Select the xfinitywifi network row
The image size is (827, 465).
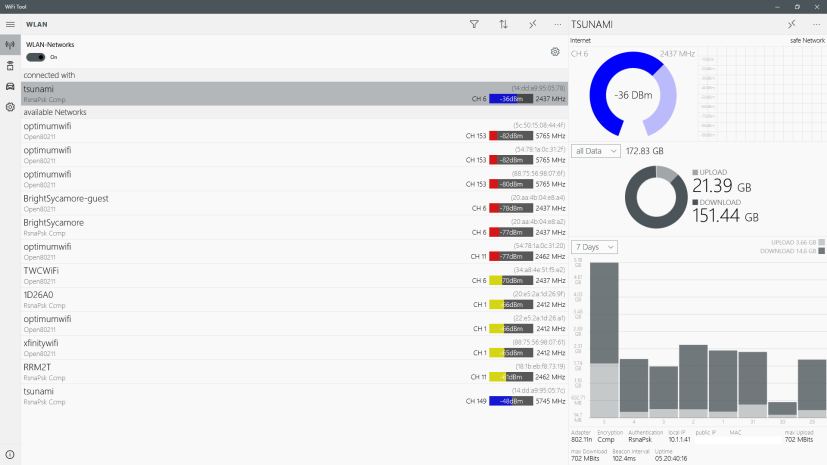click(x=294, y=348)
